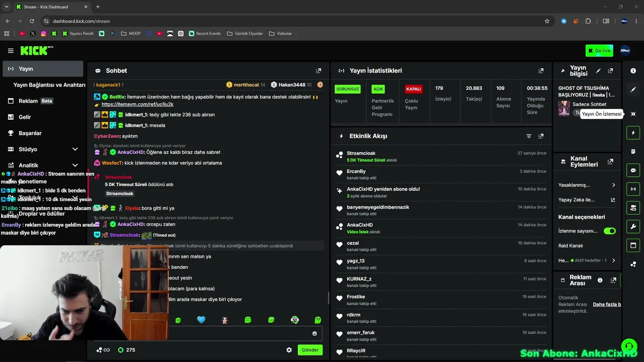Click the Sadece Sohbet category thumbnail

point(564,108)
